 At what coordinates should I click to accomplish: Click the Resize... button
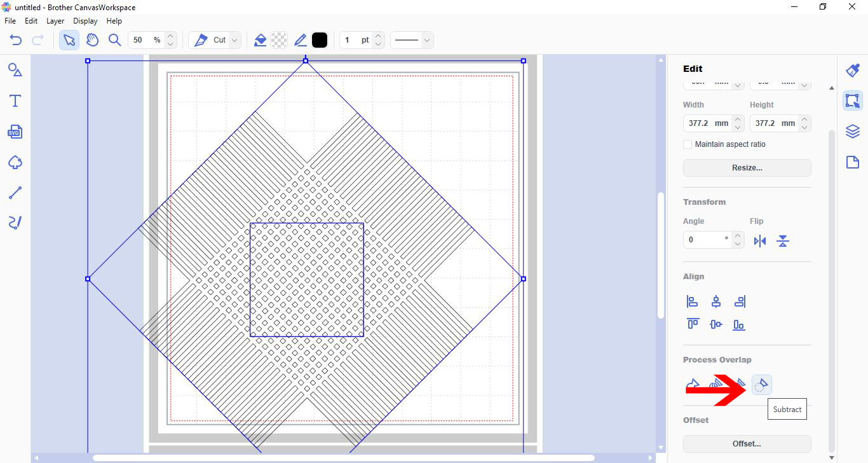click(x=747, y=168)
